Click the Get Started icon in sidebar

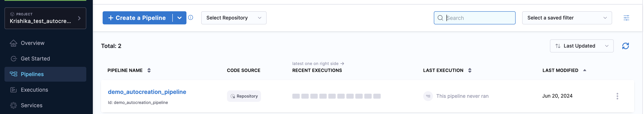(13, 59)
